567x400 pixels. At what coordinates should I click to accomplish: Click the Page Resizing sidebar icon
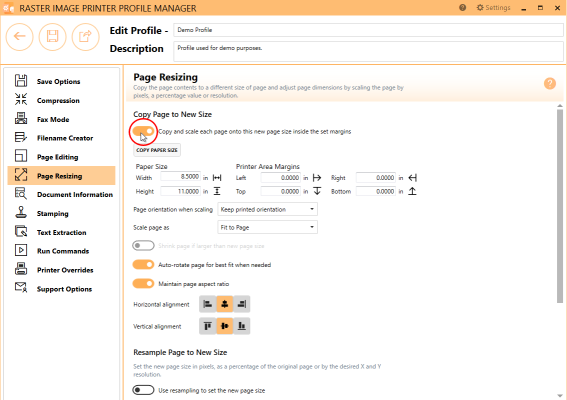pyautogui.click(x=21, y=175)
